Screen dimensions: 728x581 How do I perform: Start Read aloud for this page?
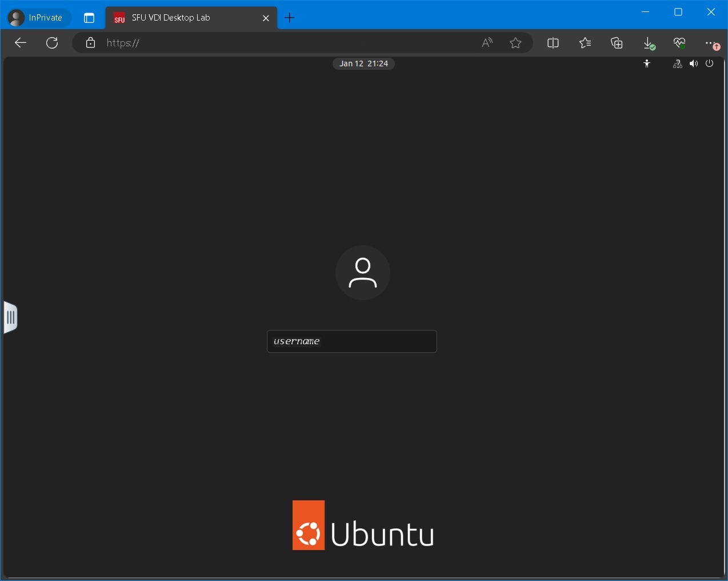point(486,43)
